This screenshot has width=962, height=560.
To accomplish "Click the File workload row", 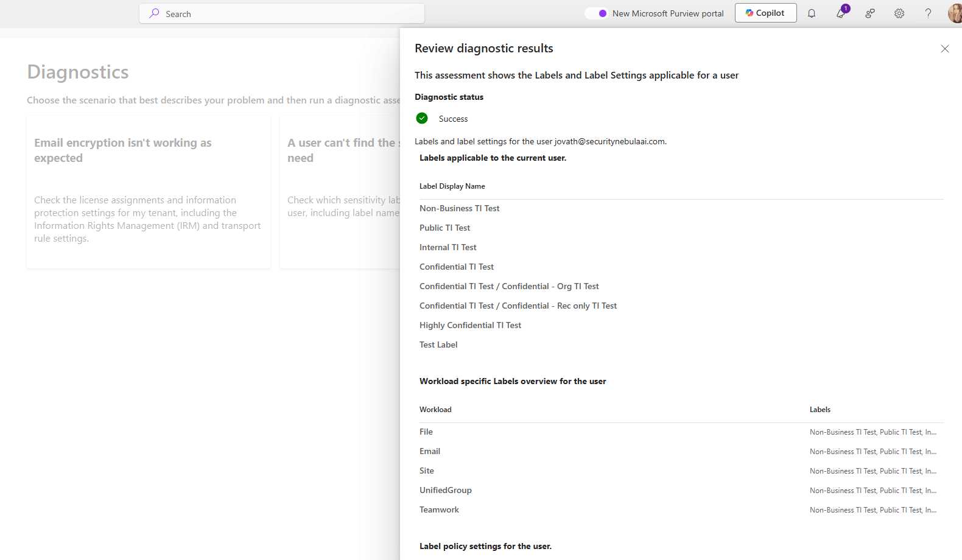I will tap(426, 432).
